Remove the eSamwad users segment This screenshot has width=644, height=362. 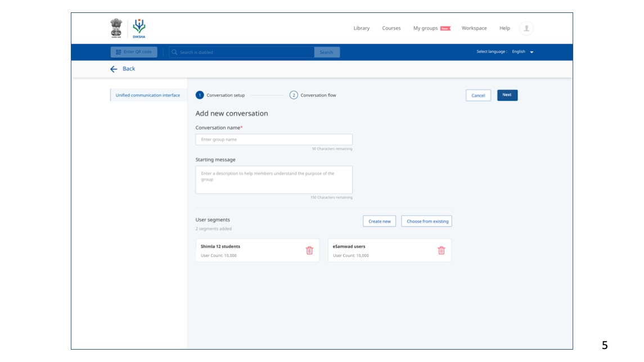440,251
